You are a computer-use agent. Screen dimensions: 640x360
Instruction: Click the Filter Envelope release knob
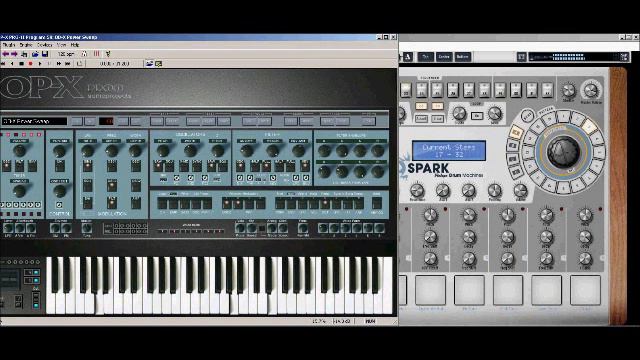tap(378, 151)
